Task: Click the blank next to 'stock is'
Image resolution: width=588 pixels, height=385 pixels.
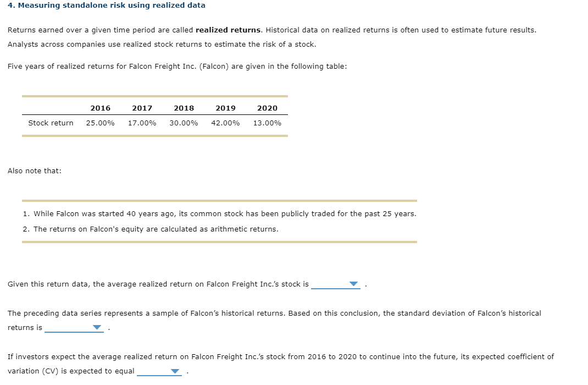Action: click(332, 285)
